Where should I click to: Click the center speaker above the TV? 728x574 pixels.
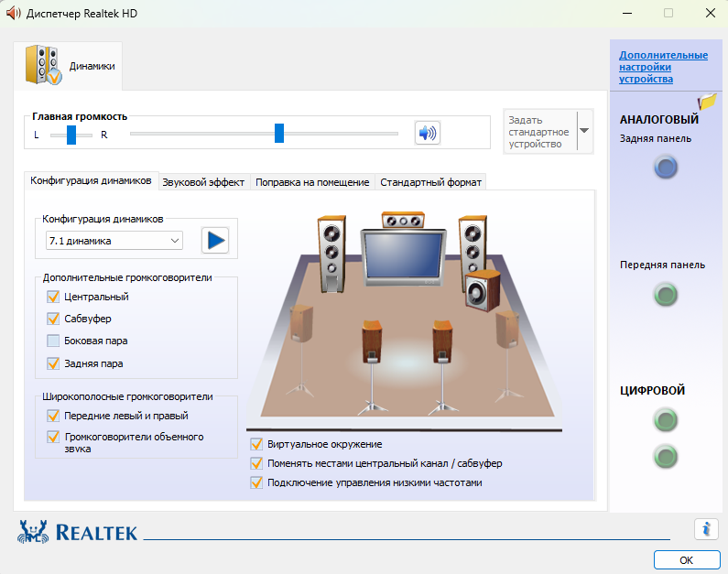tap(403, 220)
